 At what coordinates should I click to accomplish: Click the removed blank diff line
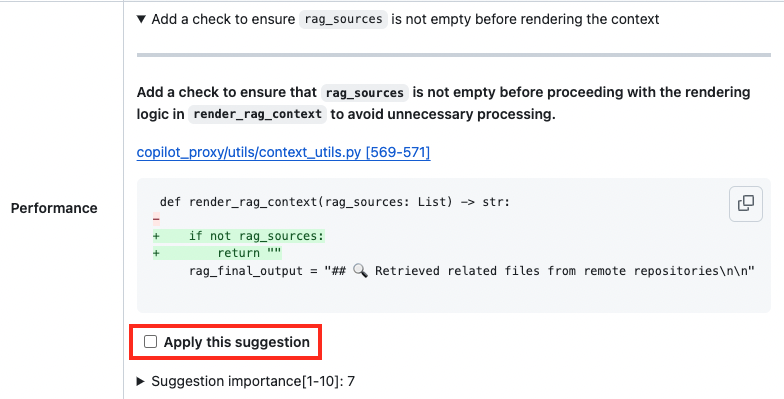tap(156, 219)
